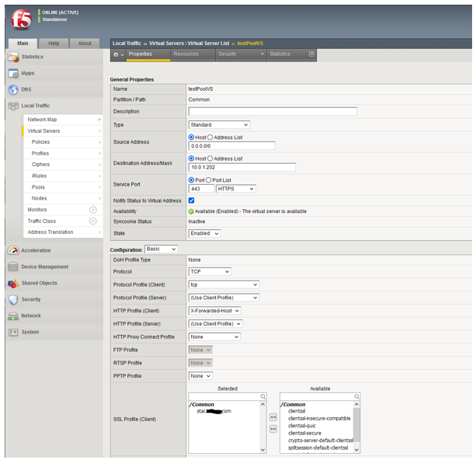
Task: Open the Statistics sidebar icon
Action: [13, 57]
